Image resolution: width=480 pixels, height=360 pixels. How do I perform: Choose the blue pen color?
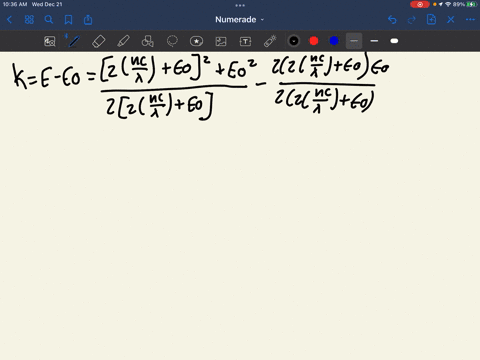(334, 41)
